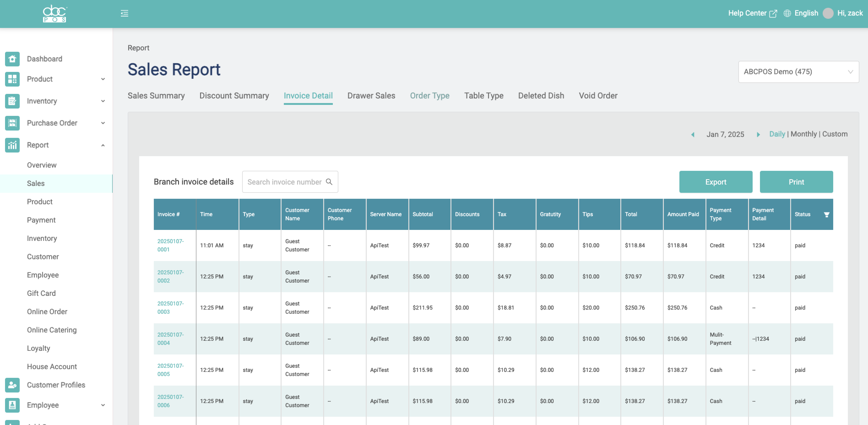Switch to the Discount Summary tab
This screenshot has height=425, width=868.
click(234, 96)
